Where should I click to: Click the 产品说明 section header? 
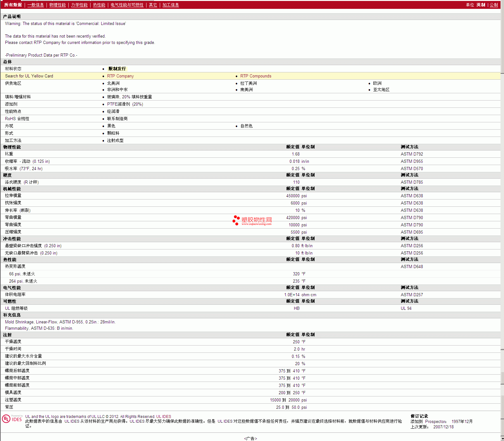12,16
